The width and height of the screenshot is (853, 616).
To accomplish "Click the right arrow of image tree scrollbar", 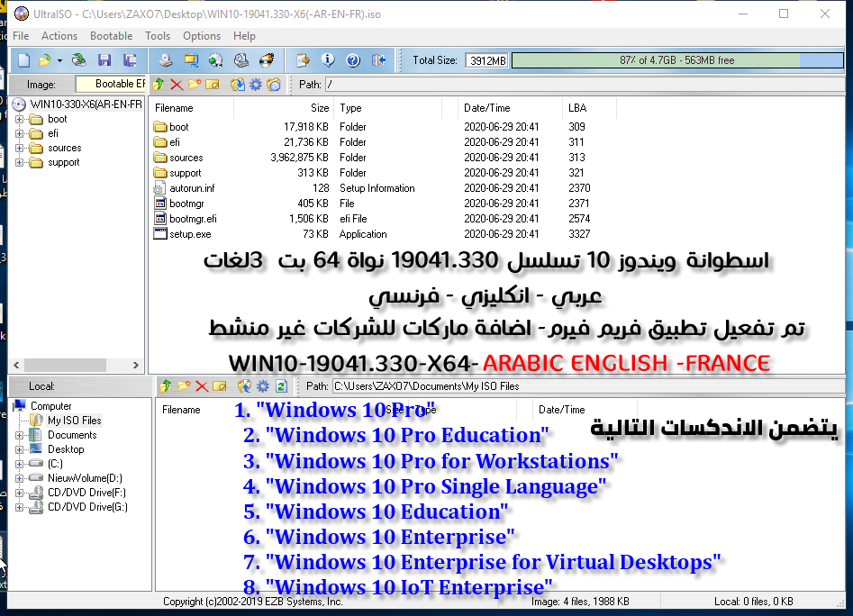I will pyautogui.click(x=136, y=365).
